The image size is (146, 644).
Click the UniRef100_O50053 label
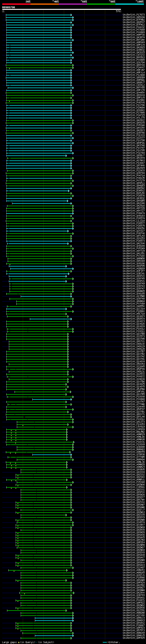point(134,364)
